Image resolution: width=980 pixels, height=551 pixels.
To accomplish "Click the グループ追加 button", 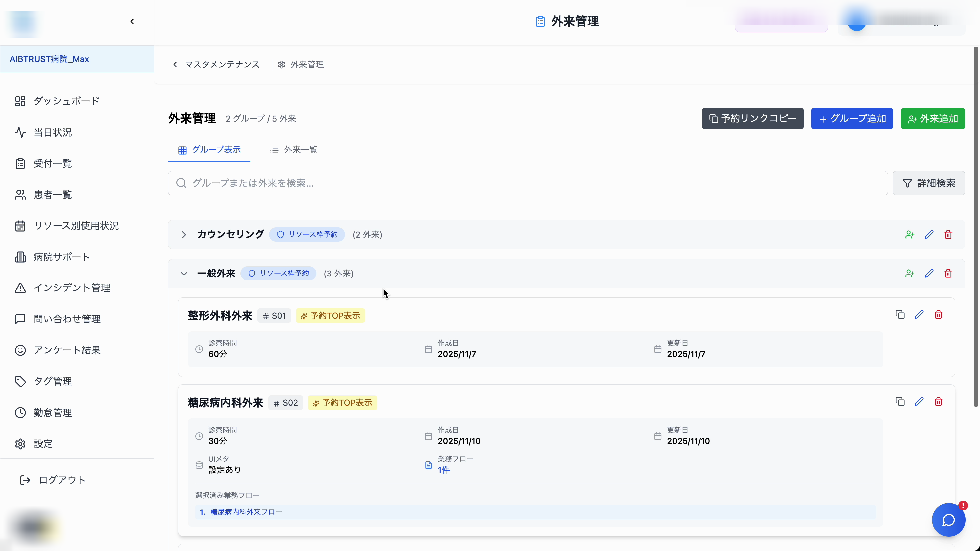I will pos(852,118).
